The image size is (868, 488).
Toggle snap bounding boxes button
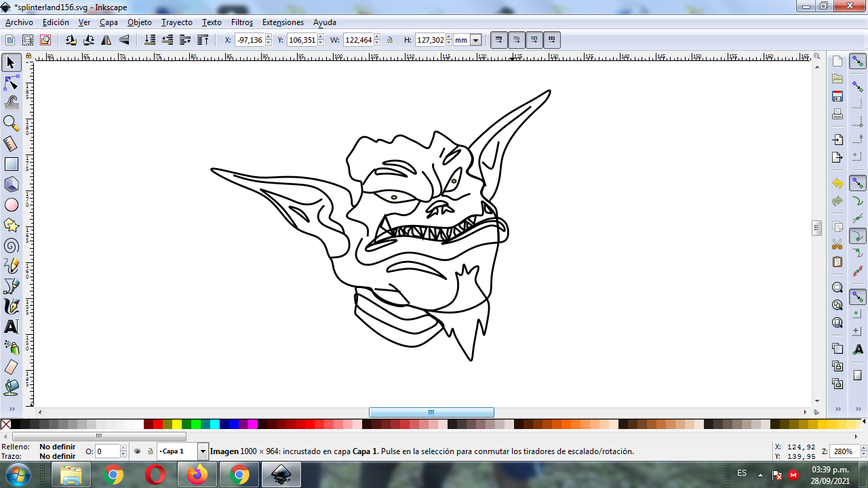[x=858, y=87]
